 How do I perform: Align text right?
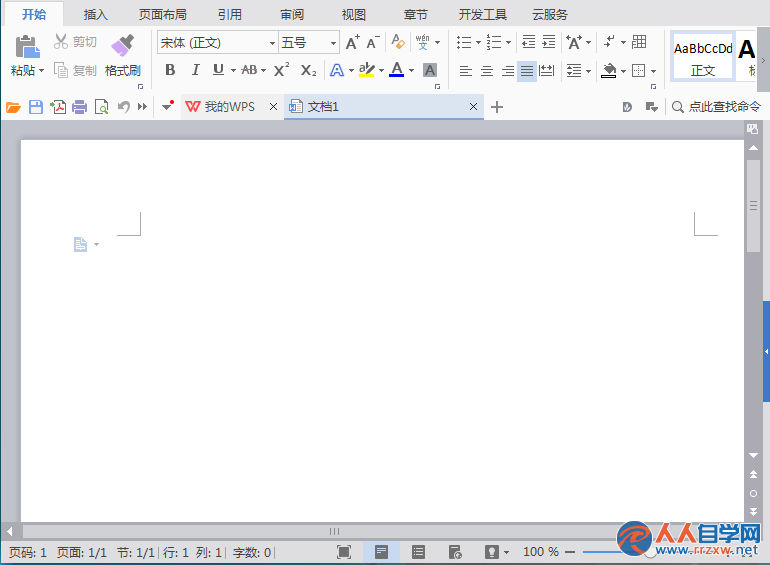[508, 71]
